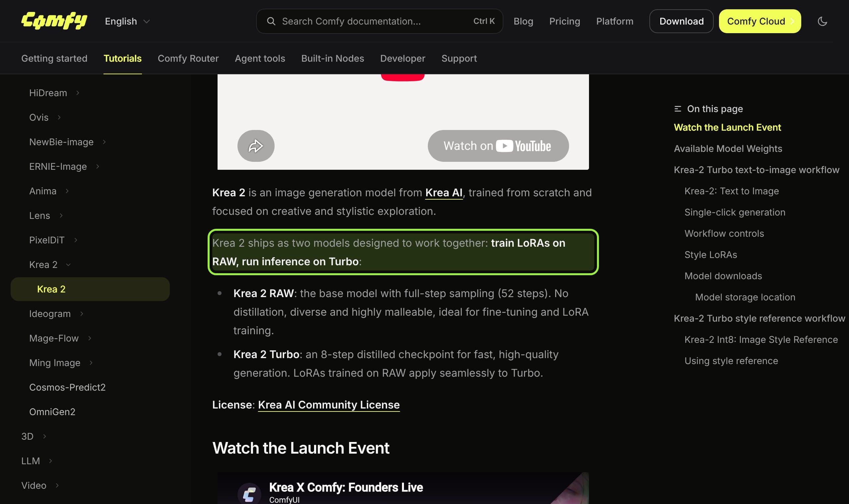Switch to Tutorials tab
849x504 pixels.
pyautogui.click(x=123, y=58)
